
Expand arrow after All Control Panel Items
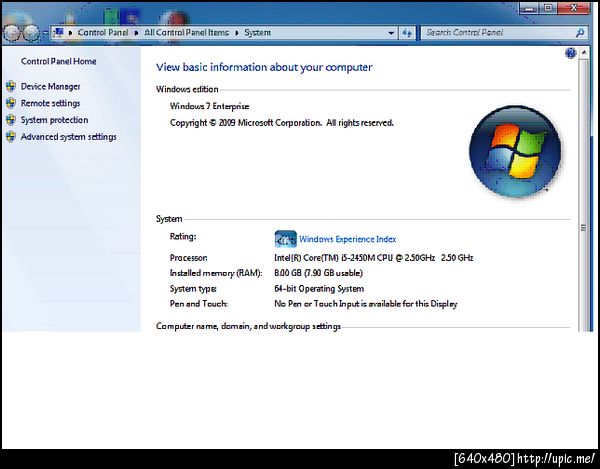tap(236, 33)
